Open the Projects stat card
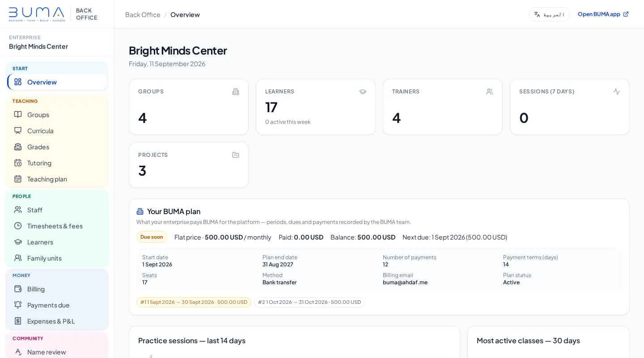This screenshot has width=644, height=358. coord(189,165)
